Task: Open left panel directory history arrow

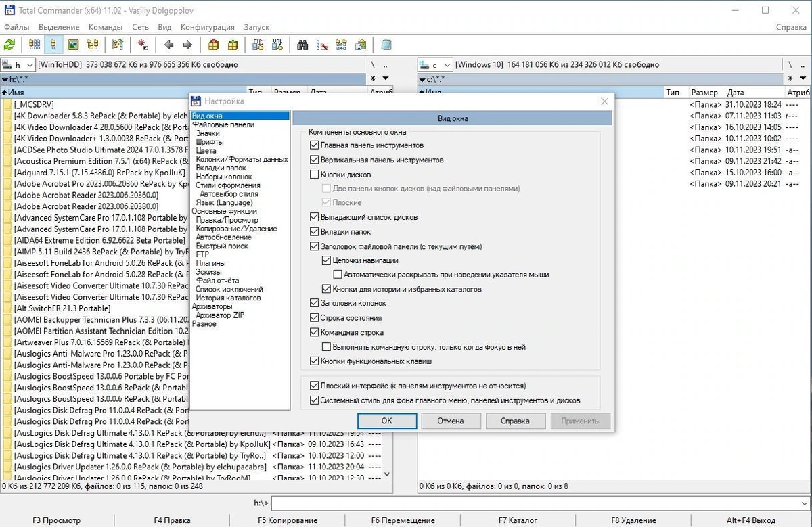Action: click(386, 79)
